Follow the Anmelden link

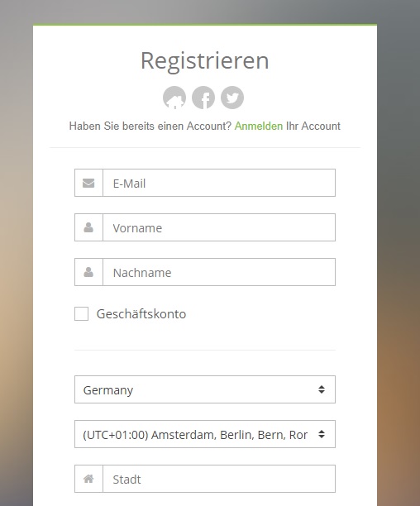coord(259,126)
